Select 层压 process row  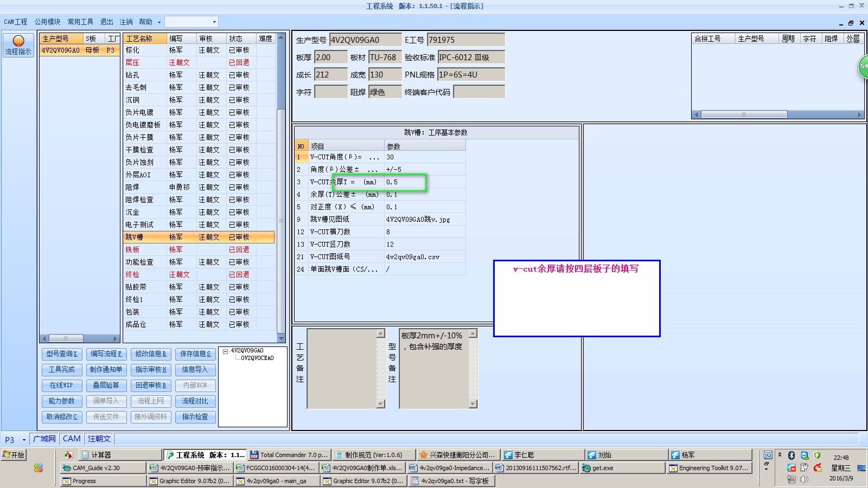(199, 62)
